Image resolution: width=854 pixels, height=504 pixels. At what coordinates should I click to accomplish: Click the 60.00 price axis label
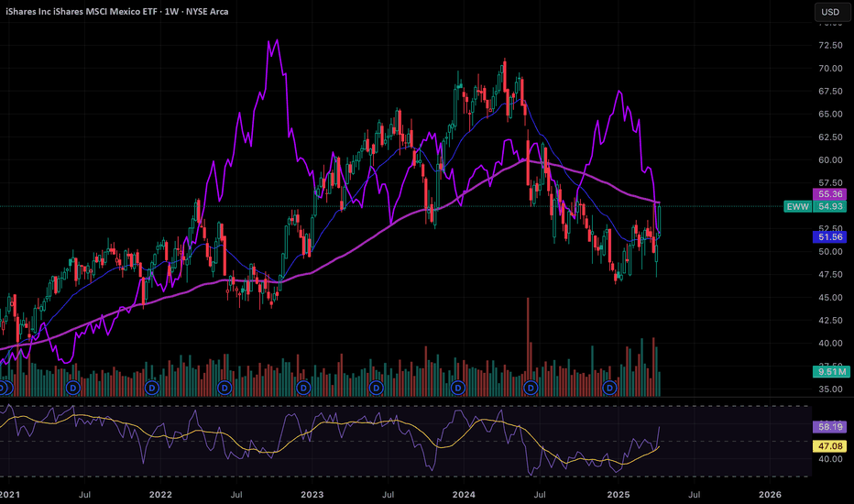point(830,159)
